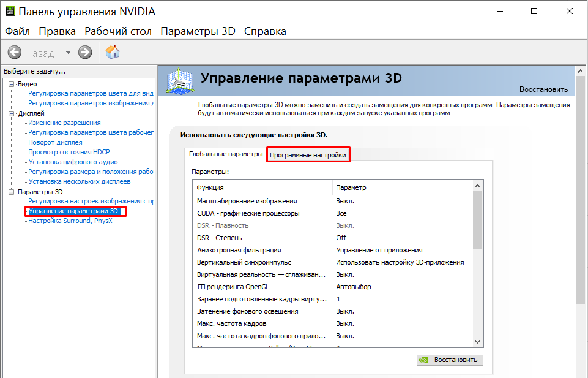The width and height of the screenshot is (588, 378).
Task: Select the Масштабирование изображения row
Action: click(x=332, y=201)
